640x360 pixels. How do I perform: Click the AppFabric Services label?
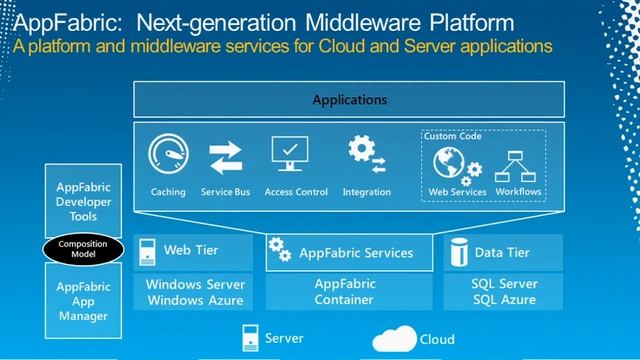[x=356, y=253]
